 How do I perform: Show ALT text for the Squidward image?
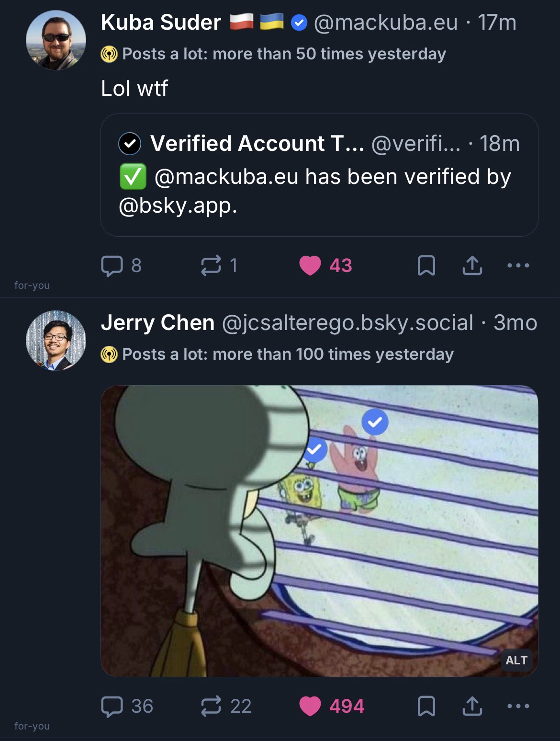(516, 660)
